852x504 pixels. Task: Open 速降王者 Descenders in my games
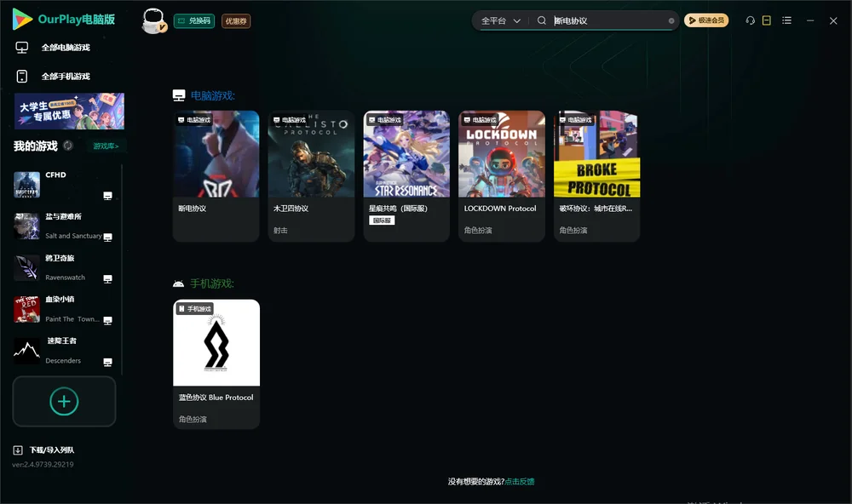64,351
